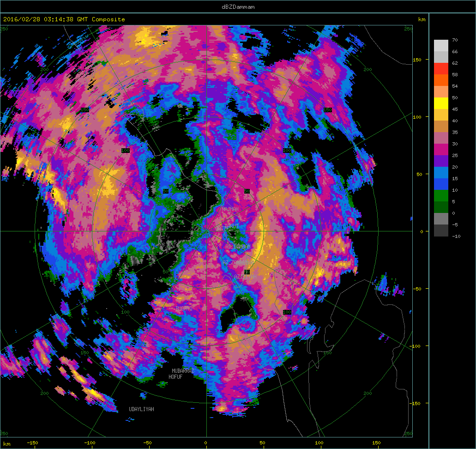Click the legend value 35
The image size is (476, 449).
tap(455, 132)
